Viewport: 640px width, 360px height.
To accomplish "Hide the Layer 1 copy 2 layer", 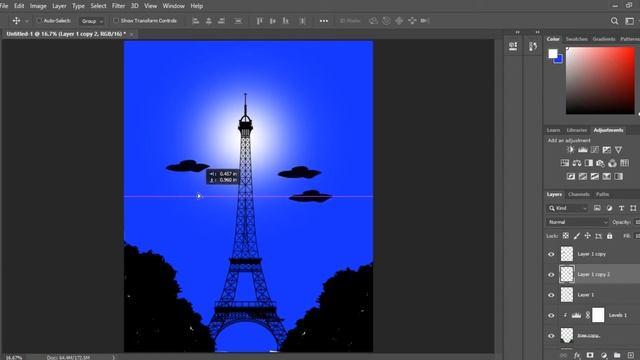I will (551, 275).
